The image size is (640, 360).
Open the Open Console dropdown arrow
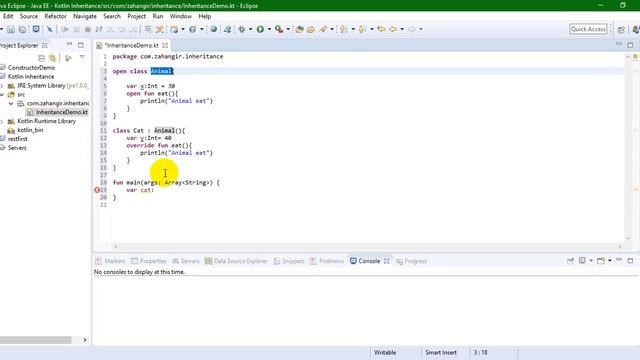[610, 260]
